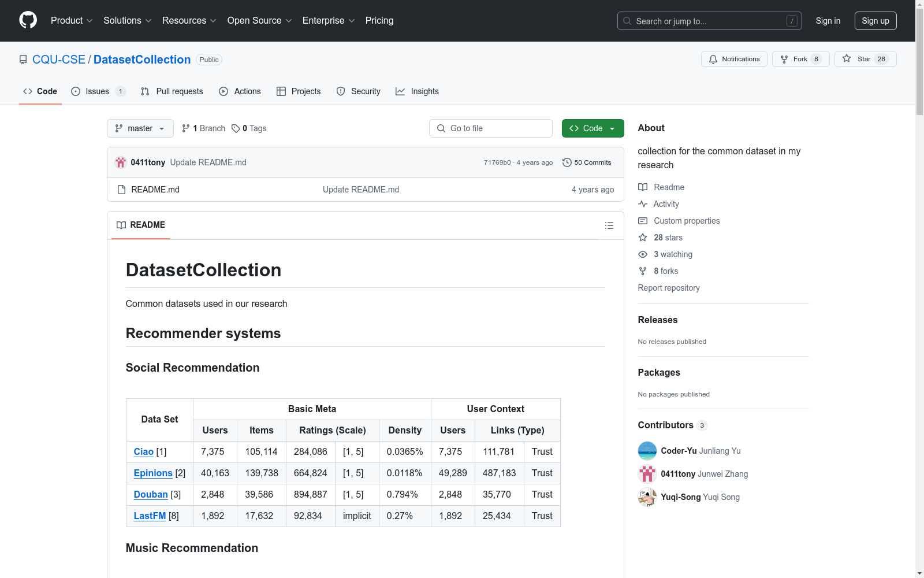The height and width of the screenshot is (578, 924).
Task: Expand the Resources menu
Action: tap(189, 20)
